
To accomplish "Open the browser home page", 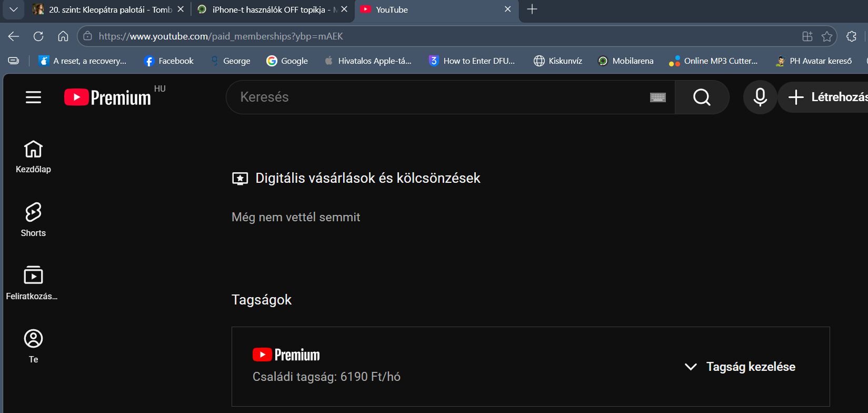I will 63,36.
